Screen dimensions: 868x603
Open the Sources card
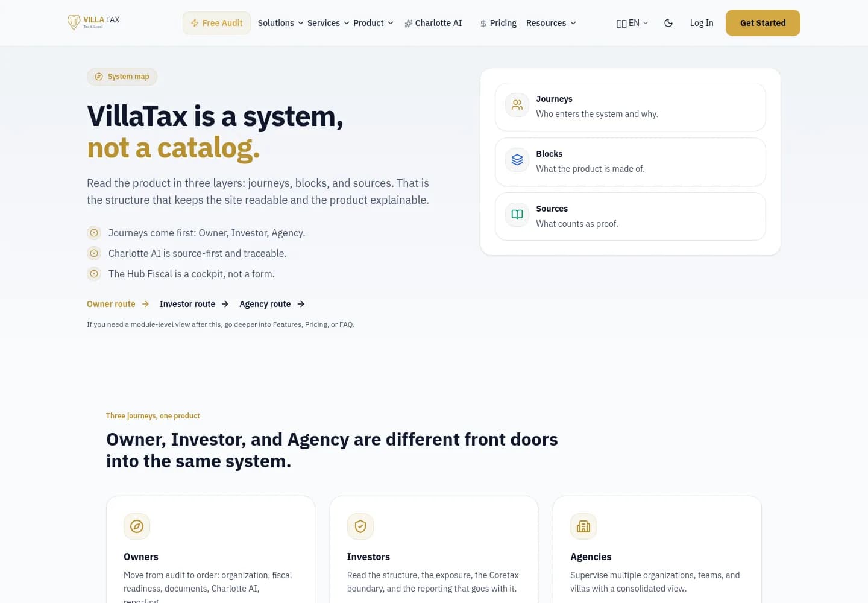pos(631,216)
